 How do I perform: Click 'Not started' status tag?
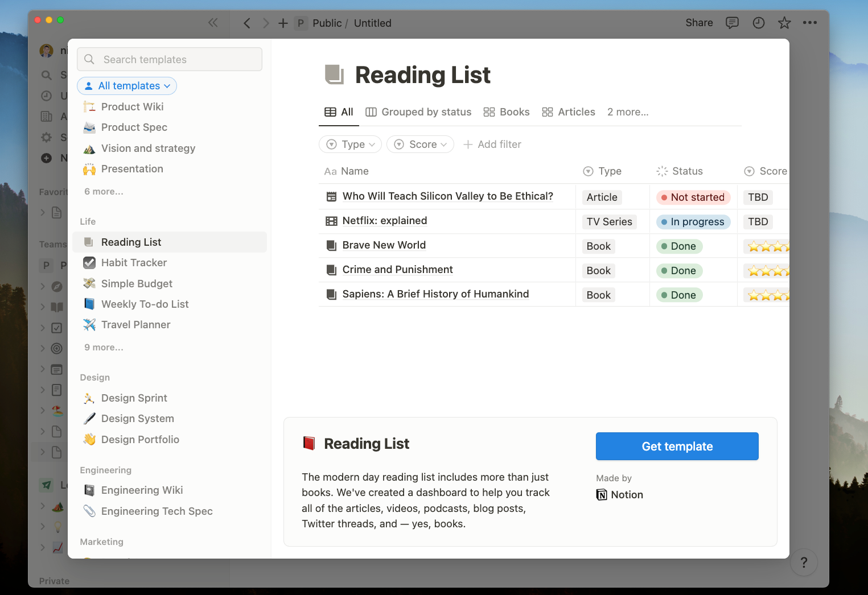pos(693,197)
